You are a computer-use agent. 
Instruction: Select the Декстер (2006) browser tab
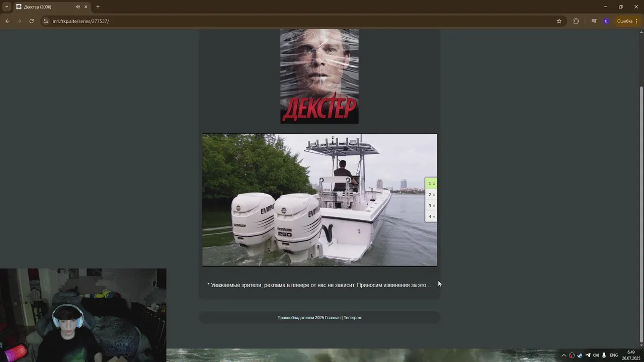pyautogui.click(x=52, y=7)
